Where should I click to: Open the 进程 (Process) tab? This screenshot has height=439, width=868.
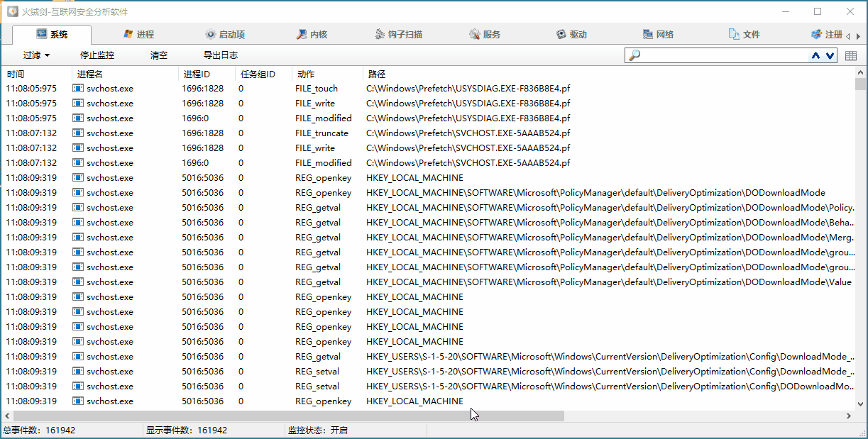[x=138, y=34]
